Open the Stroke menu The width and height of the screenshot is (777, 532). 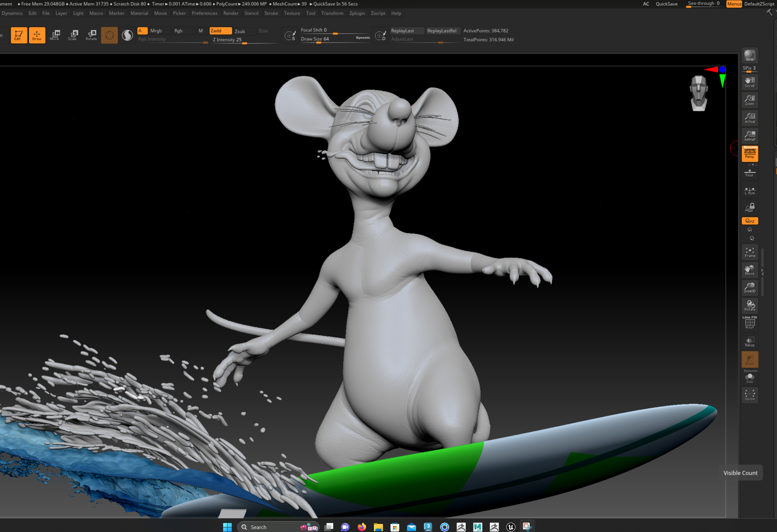(x=271, y=13)
